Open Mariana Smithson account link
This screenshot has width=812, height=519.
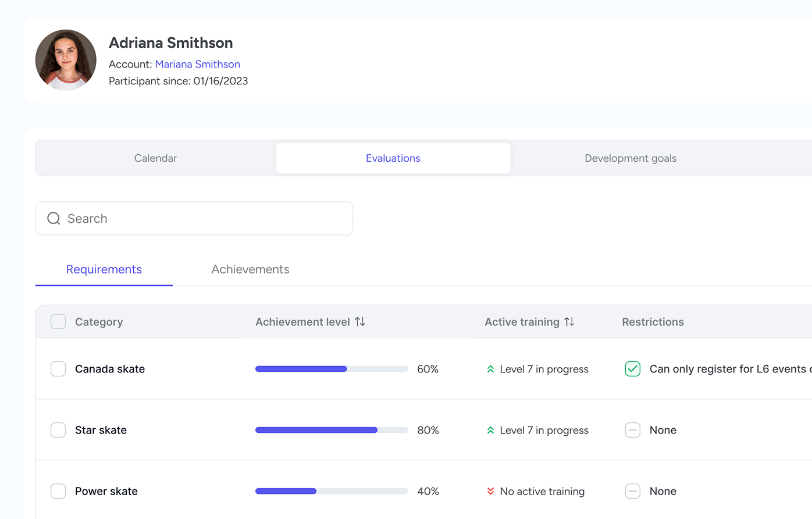point(198,64)
